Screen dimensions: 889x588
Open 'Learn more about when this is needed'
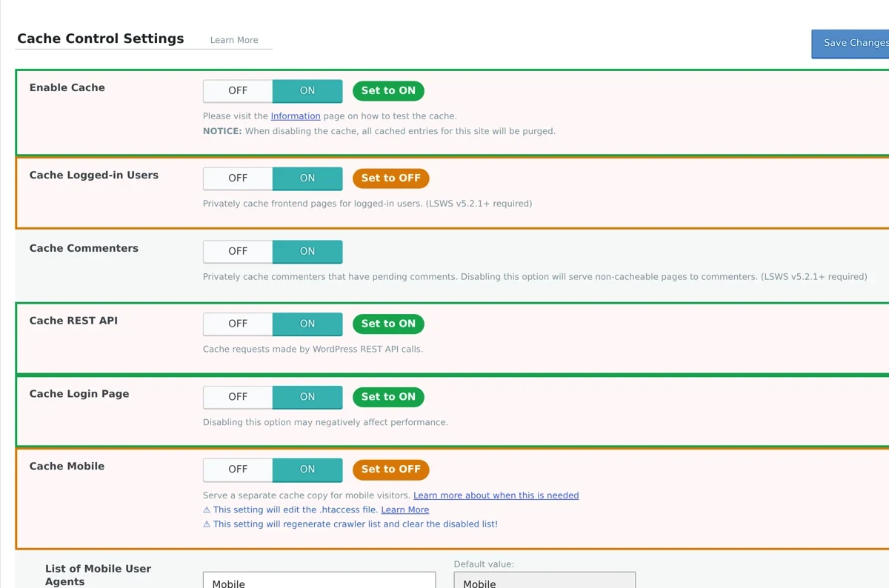coord(496,495)
